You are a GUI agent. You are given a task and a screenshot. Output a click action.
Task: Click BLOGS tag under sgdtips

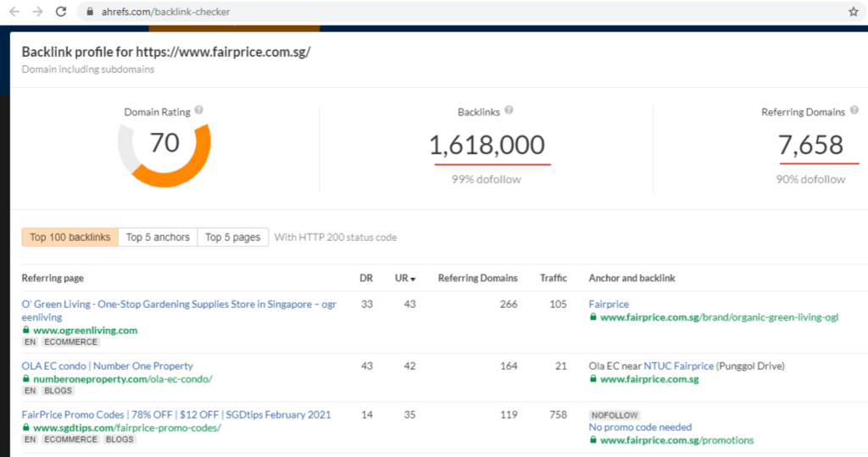120,439
